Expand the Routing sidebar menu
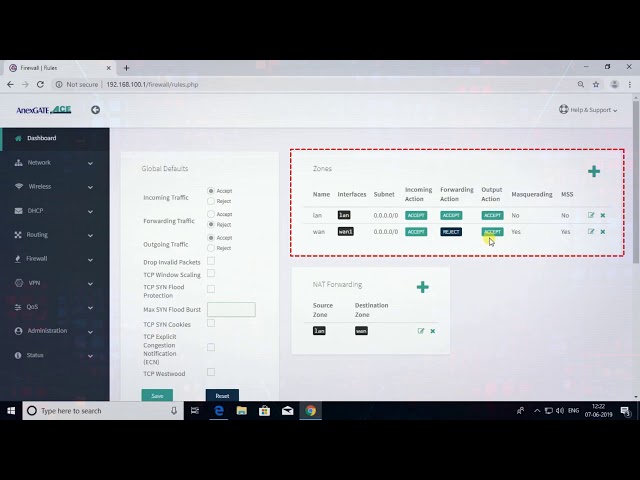 point(55,235)
